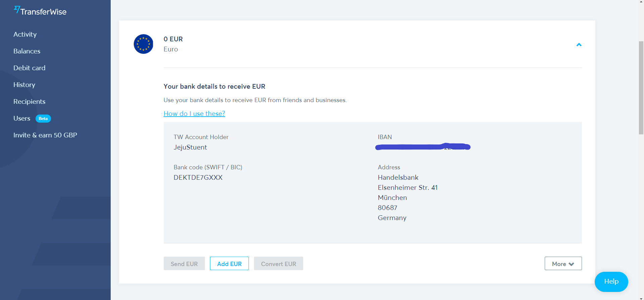Select the SWIFT code DEKTDE7GXXX
The image size is (644, 300).
click(198, 177)
